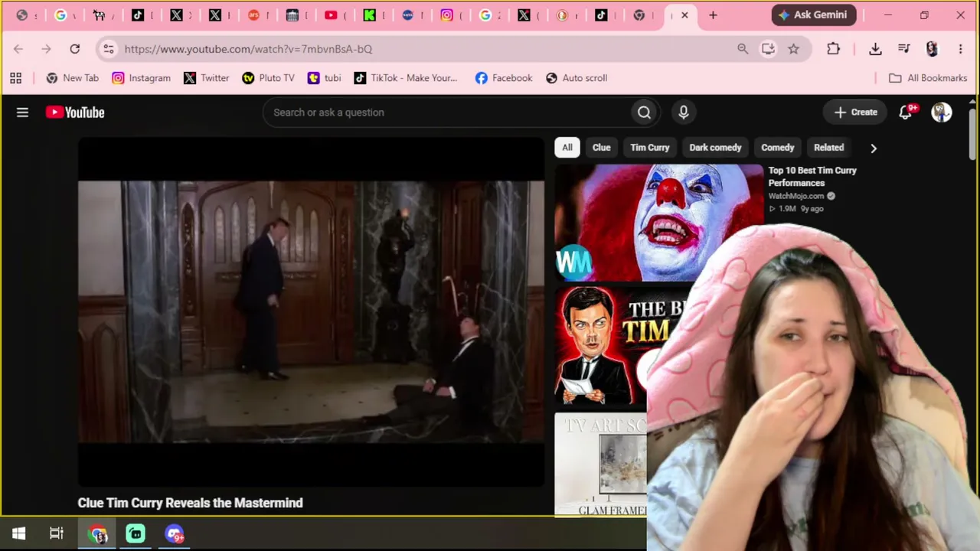Image resolution: width=980 pixels, height=551 pixels.
Task: Click the Chrome icon in the taskbar
Action: click(97, 533)
